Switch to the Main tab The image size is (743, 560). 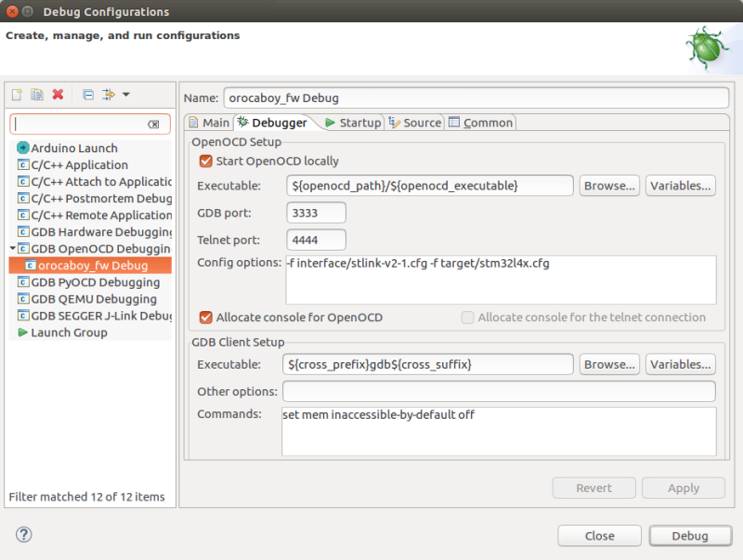209,123
